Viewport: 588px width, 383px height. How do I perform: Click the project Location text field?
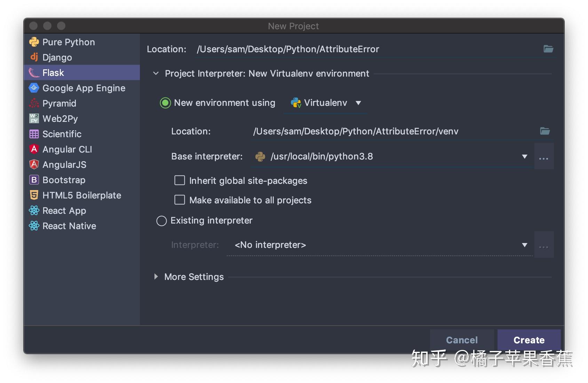pyautogui.click(x=365, y=49)
